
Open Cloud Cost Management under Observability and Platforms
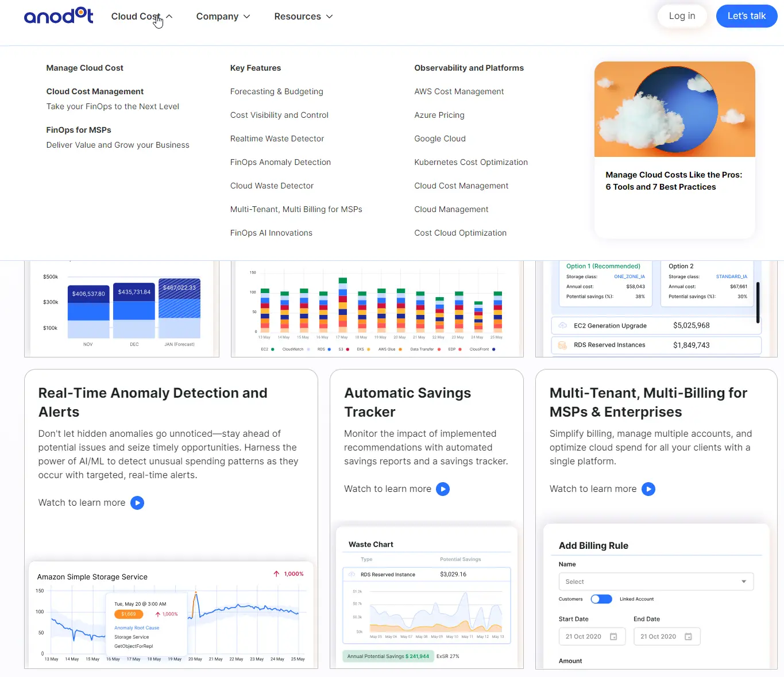click(461, 186)
